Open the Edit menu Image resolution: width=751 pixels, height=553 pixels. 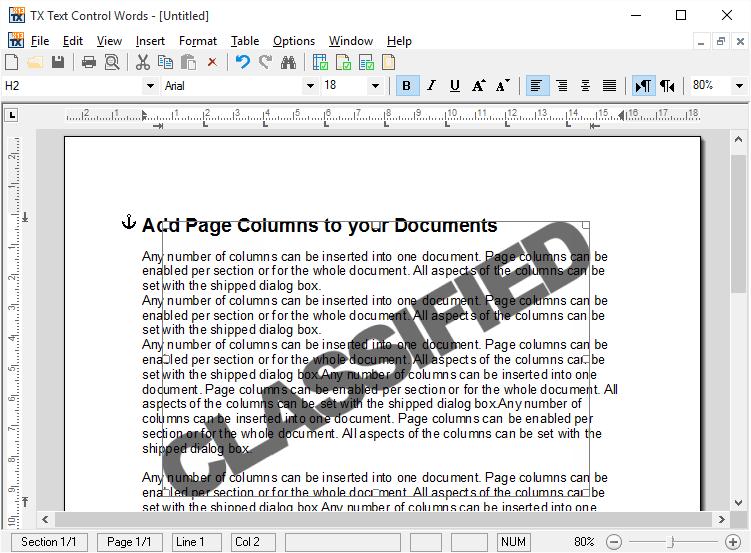(x=73, y=41)
